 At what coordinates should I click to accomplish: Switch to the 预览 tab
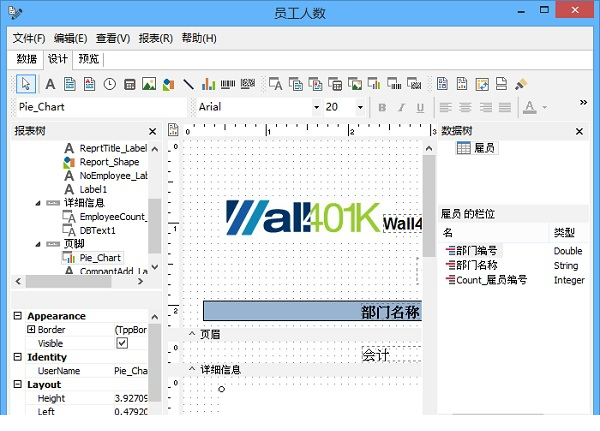[89, 59]
